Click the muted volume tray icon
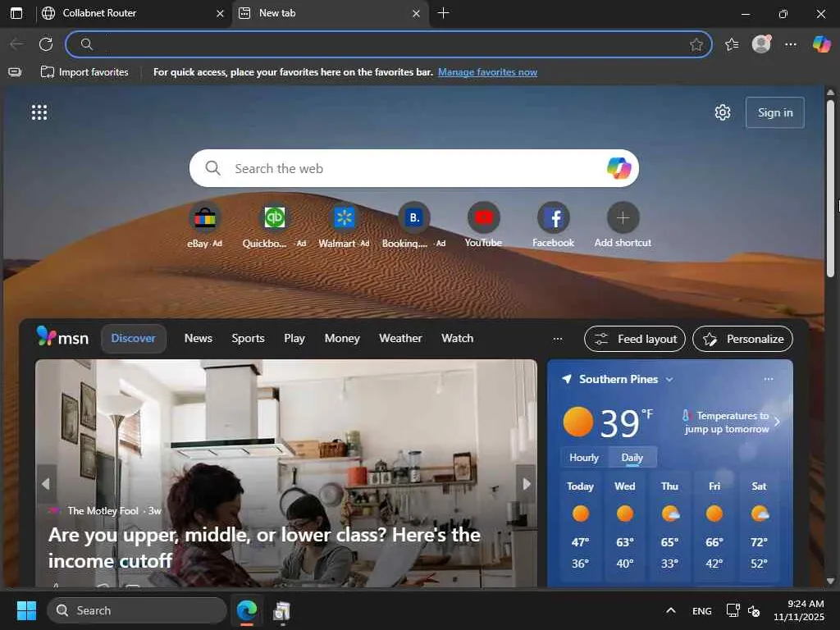The height and width of the screenshot is (630, 840). [754, 610]
